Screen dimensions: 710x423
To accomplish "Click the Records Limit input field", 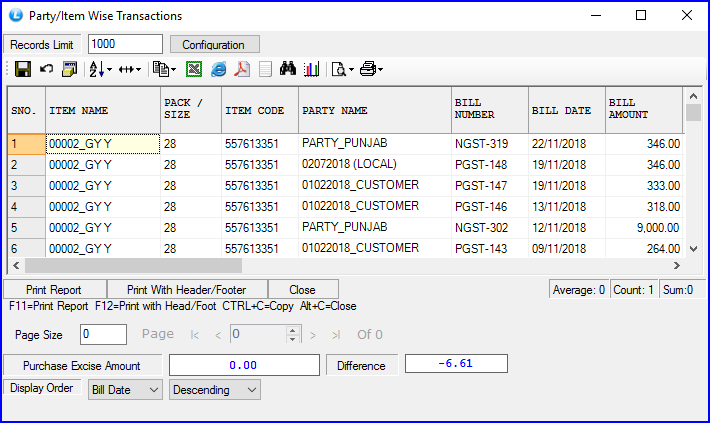I will (x=125, y=44).
